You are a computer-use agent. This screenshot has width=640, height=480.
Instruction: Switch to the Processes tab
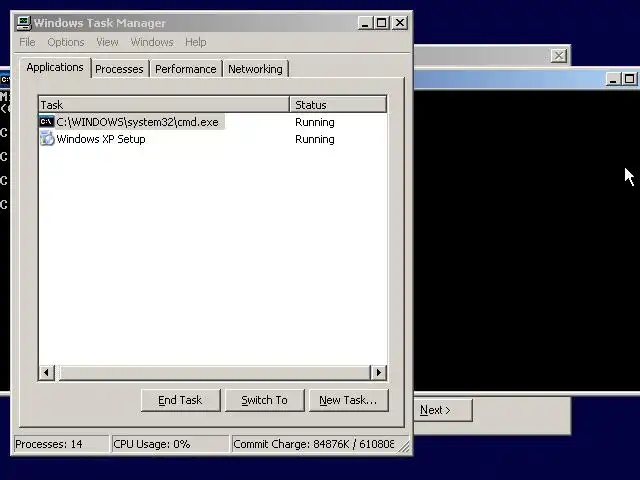[x=119, y=69]
